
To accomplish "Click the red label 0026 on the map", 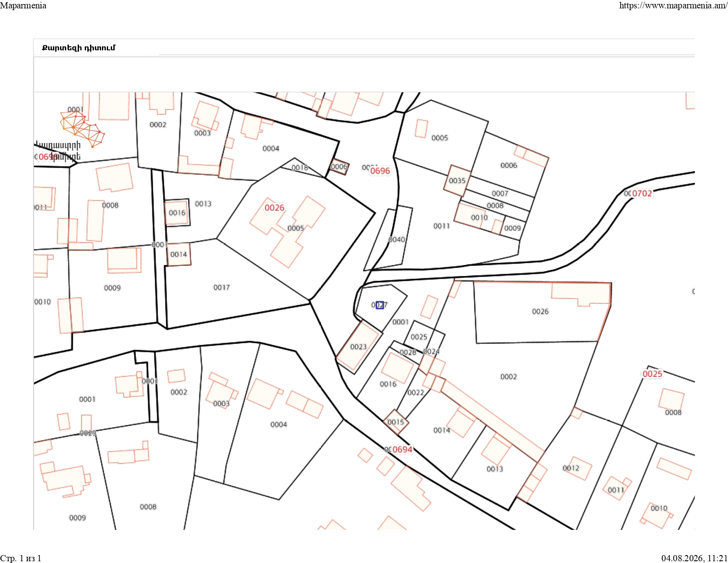I will 274,208.
